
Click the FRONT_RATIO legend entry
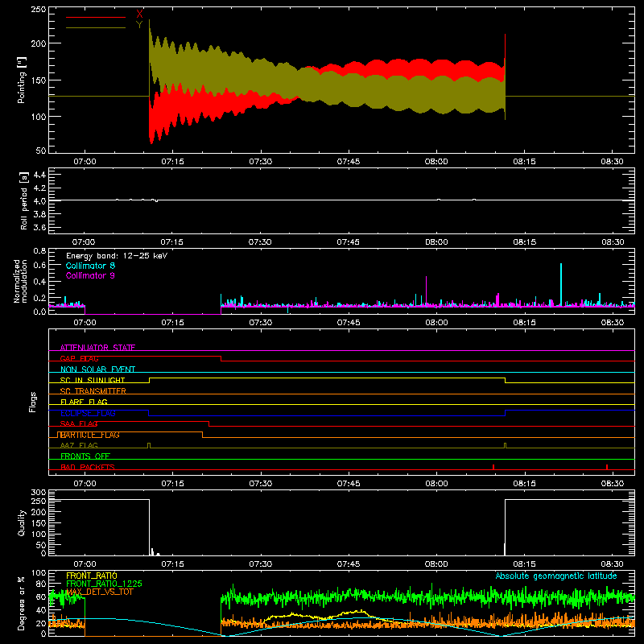point(92,576)
